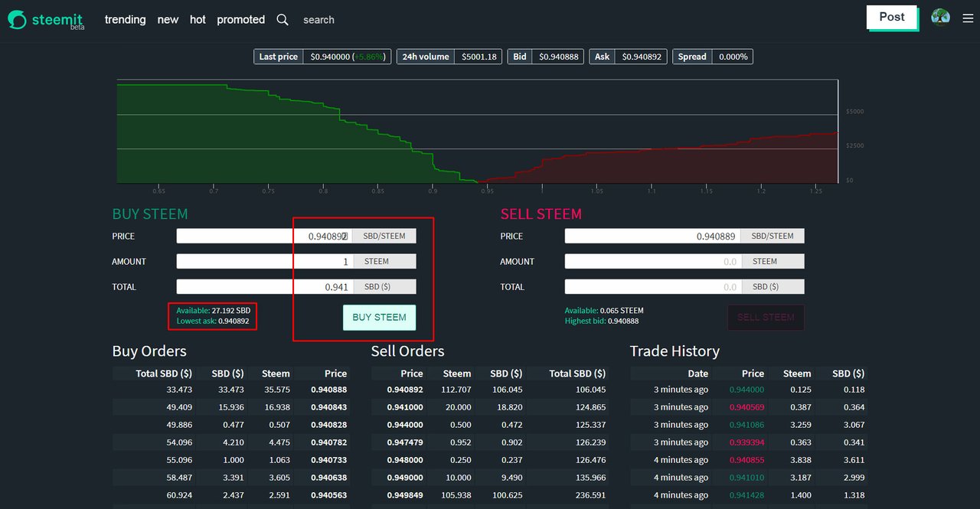Switch to the new posts tab

[168, 20]
